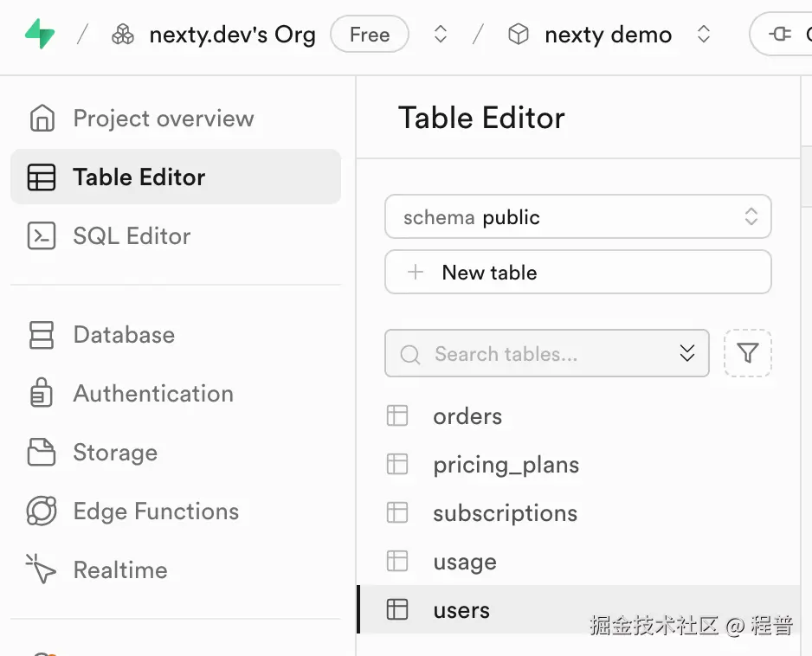Select Database in the sidebar
Screen dimensions: 812x656
click(124, 335)
